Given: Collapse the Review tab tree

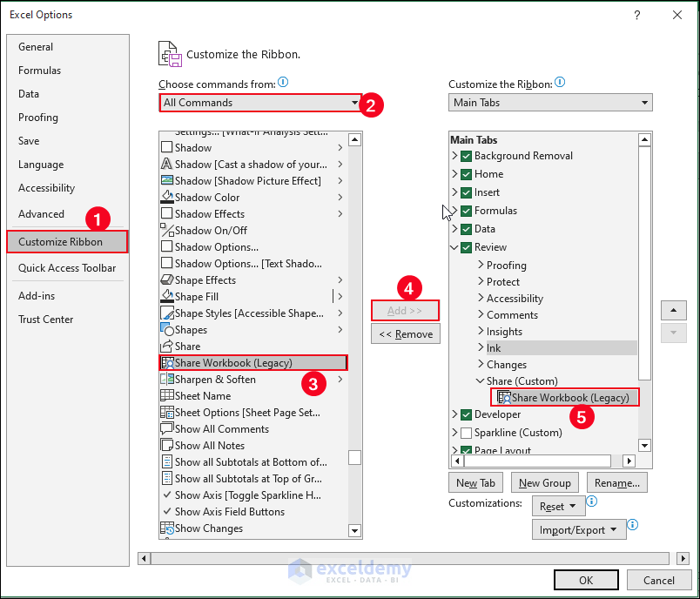Looking at the screenshot, I should [454, 247].
